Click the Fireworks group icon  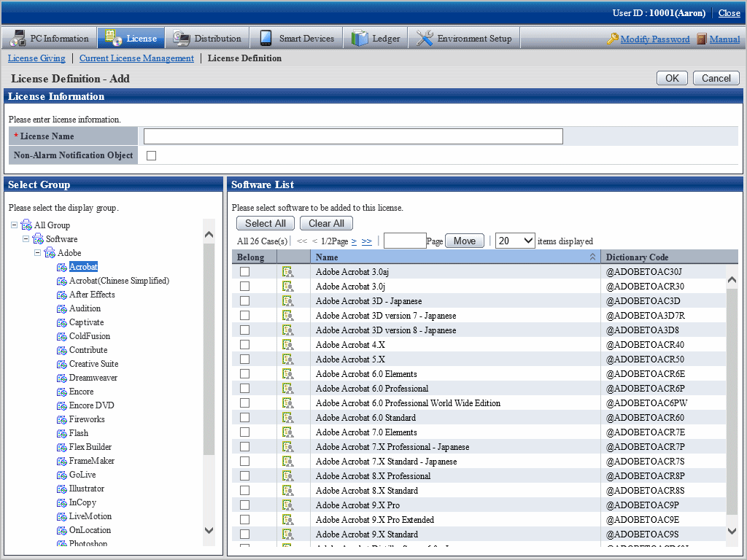[x=61, y=419]
